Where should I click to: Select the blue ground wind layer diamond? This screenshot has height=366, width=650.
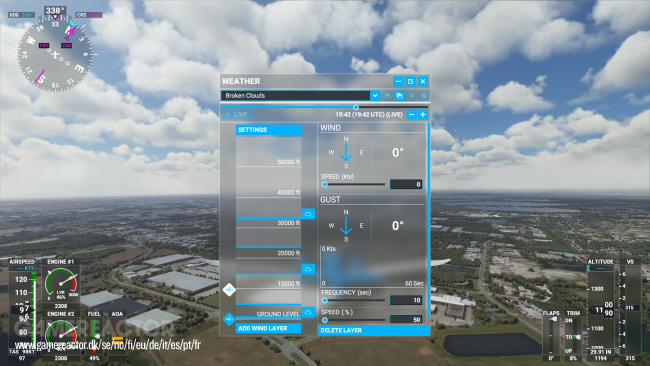tap(229, 319)
